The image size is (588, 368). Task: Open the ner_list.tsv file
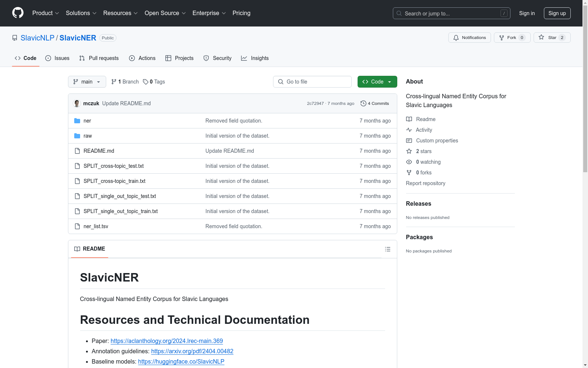pos(96,226)
